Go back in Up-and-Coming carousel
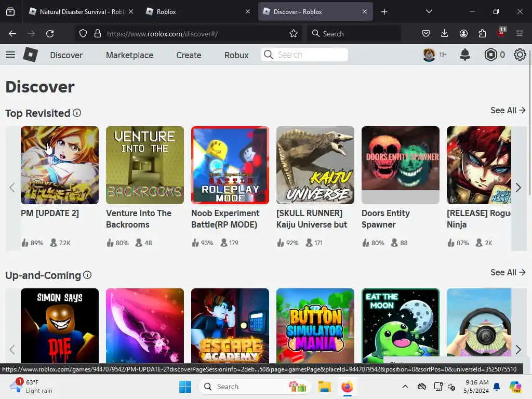532x399 pixels. pyautogui.click(x=12, y=350)
